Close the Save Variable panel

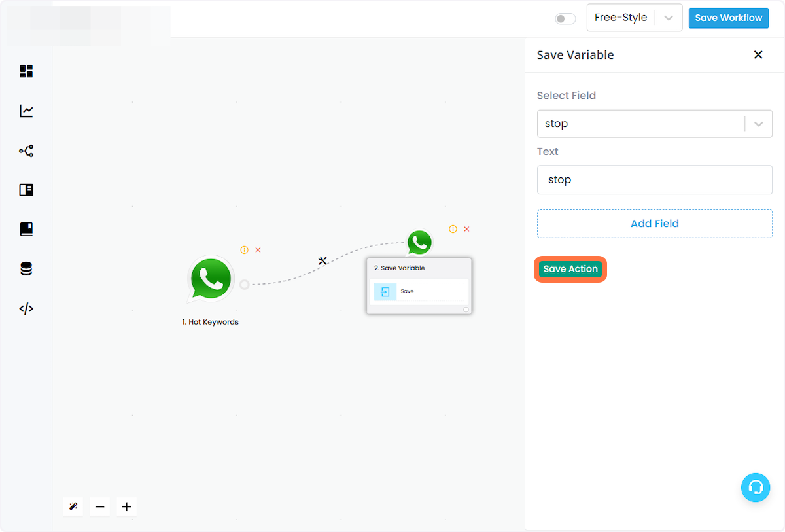click(758, 55)
